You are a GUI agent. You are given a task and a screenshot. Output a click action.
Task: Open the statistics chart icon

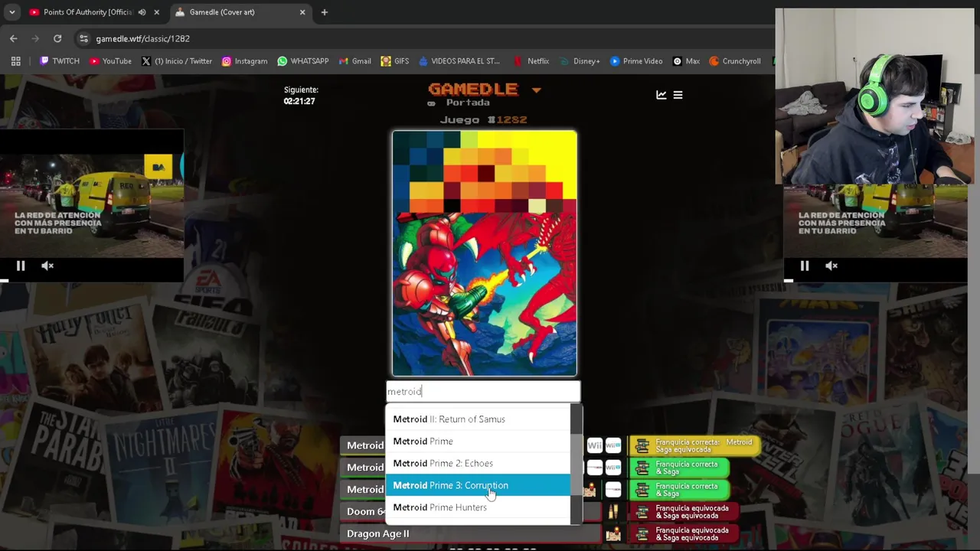(661, 95)
